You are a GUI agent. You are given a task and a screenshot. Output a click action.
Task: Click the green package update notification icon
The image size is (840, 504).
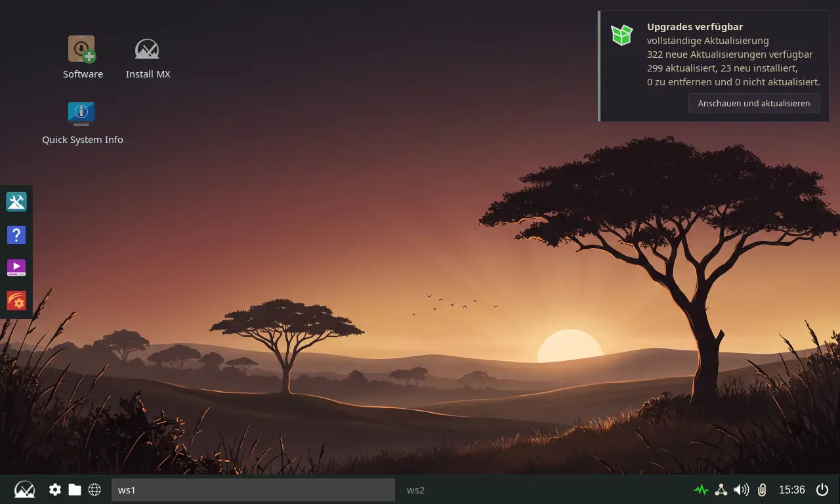point(621,35)
